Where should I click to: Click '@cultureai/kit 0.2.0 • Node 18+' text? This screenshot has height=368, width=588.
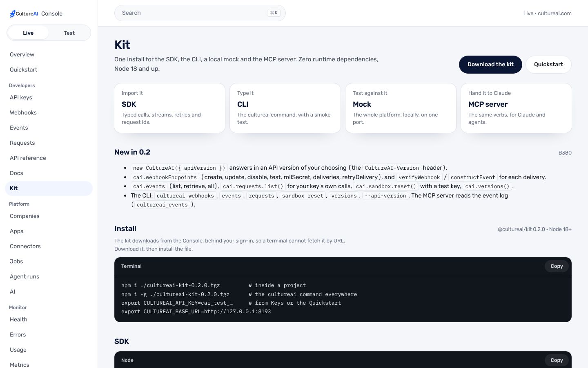pyautogui.click(x=535, y=229)
